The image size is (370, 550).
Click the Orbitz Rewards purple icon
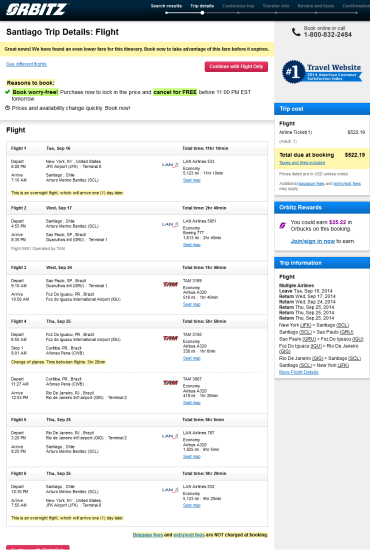(283, 225)
